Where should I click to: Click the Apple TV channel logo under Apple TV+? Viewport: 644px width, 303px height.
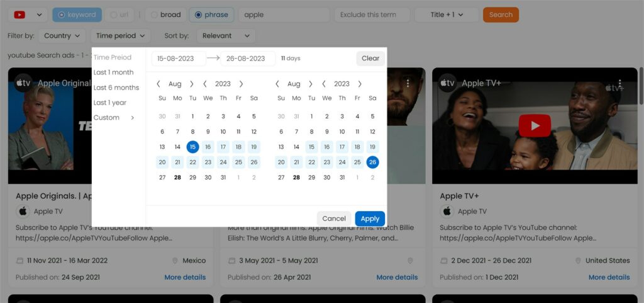(x=447, y=211)
